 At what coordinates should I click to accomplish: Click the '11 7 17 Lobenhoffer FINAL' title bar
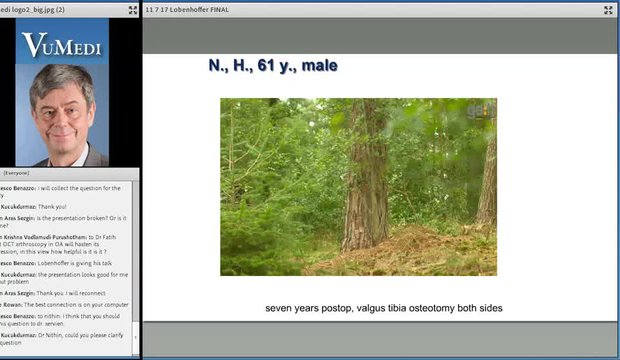click(x=379, y=10)
